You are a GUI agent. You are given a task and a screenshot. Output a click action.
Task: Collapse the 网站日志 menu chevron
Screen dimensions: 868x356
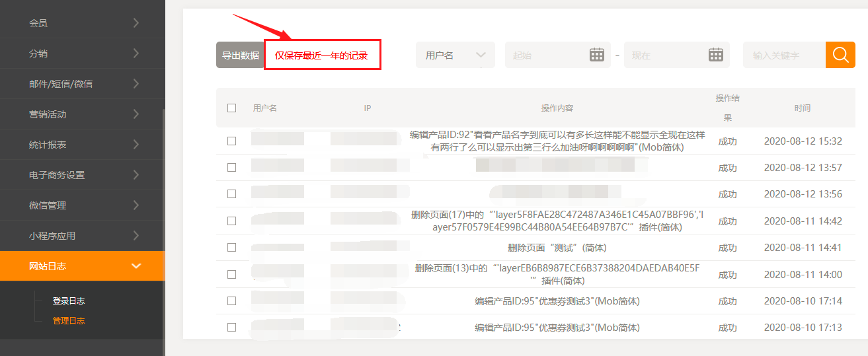coord(136,266)
